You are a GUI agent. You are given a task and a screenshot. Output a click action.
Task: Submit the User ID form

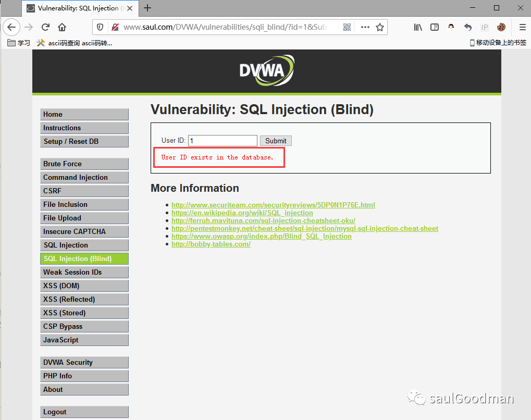click(276, 141)
